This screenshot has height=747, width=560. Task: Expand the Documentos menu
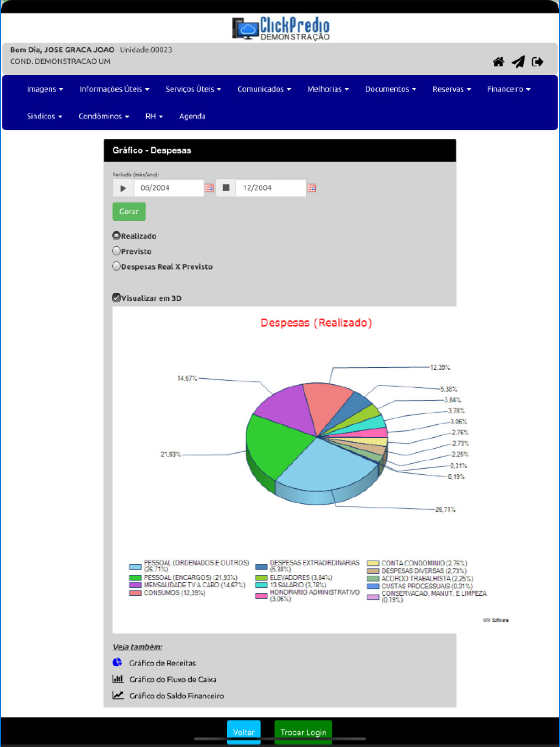coord(390,89)
